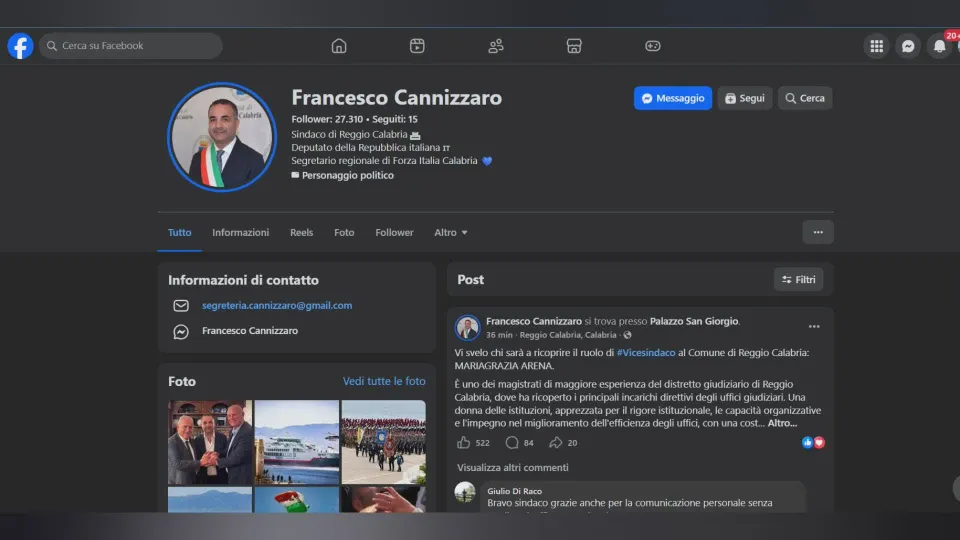This screenshot has width=960, height=540.
Task: Open the Friends icon in navbar
Action: (495, 46)
